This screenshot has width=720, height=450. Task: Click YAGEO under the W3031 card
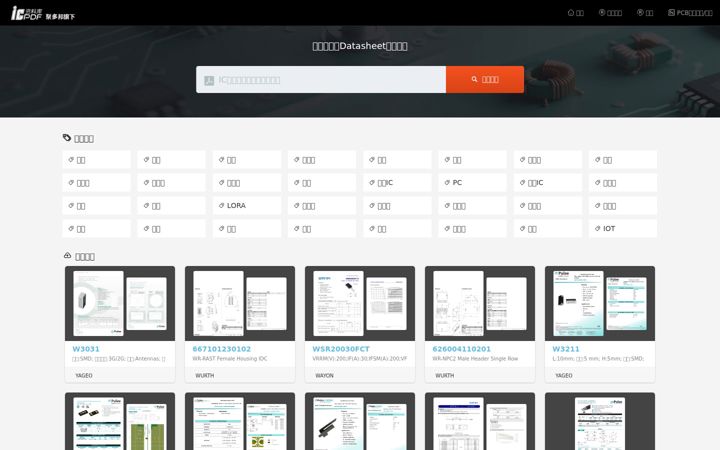tap(84, 376)
